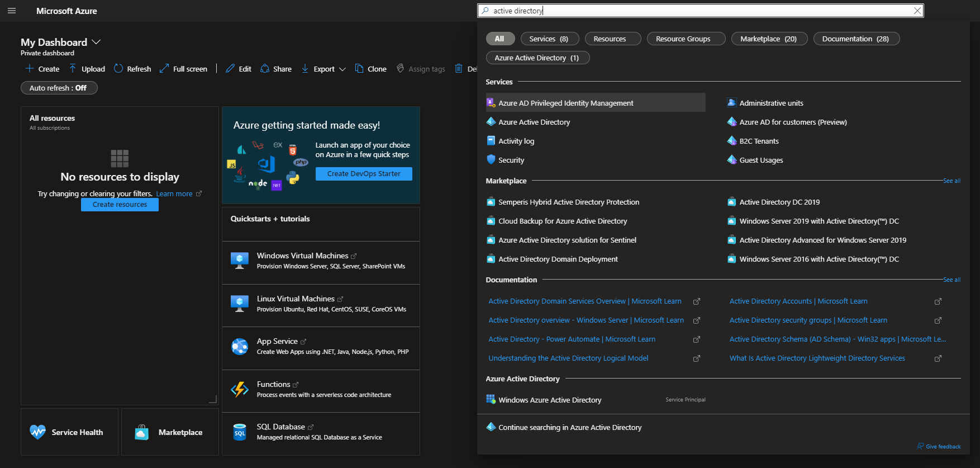
Task: Select the Services (8) filter
Action: point(550,39)
